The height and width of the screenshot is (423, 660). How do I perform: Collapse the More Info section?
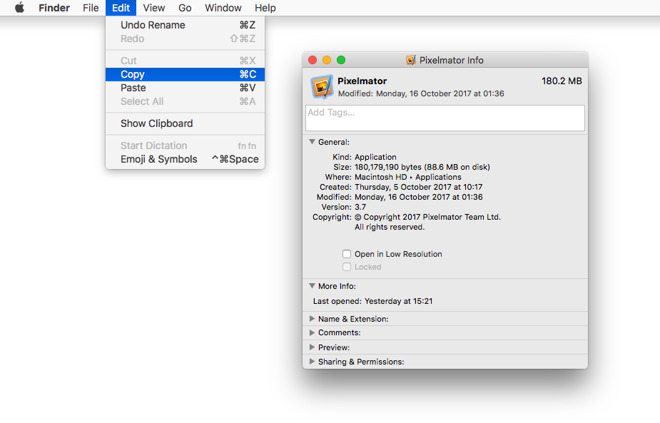[x=312, y=286]
